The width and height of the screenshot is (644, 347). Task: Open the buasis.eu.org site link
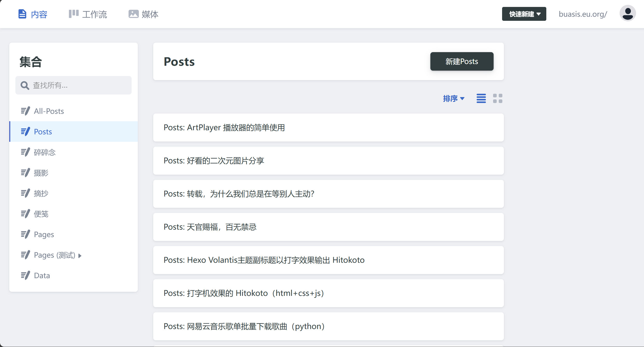583,14
